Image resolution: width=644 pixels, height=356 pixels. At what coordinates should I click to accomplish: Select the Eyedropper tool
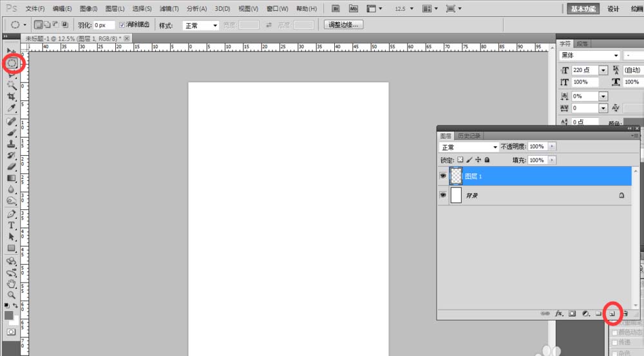[x=12, y=108]
